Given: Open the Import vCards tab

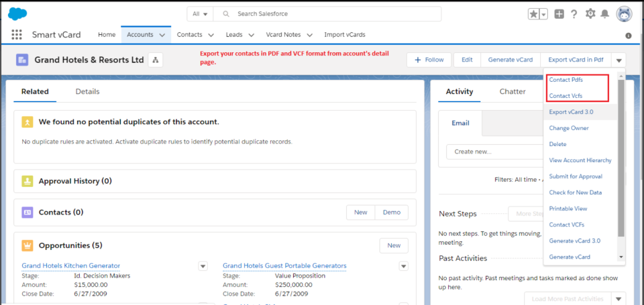Looking at the screenshot, I should [345, 35].
